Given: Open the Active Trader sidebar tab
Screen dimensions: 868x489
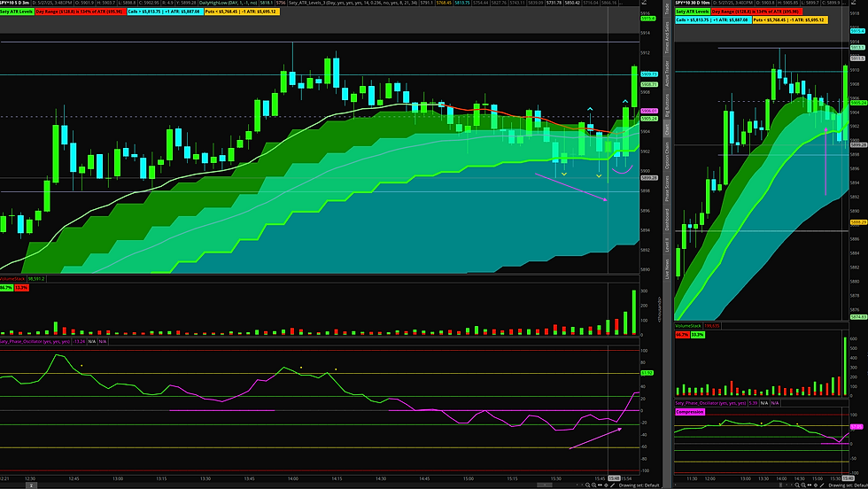Looking at the screenshot, I should point(667,74).
